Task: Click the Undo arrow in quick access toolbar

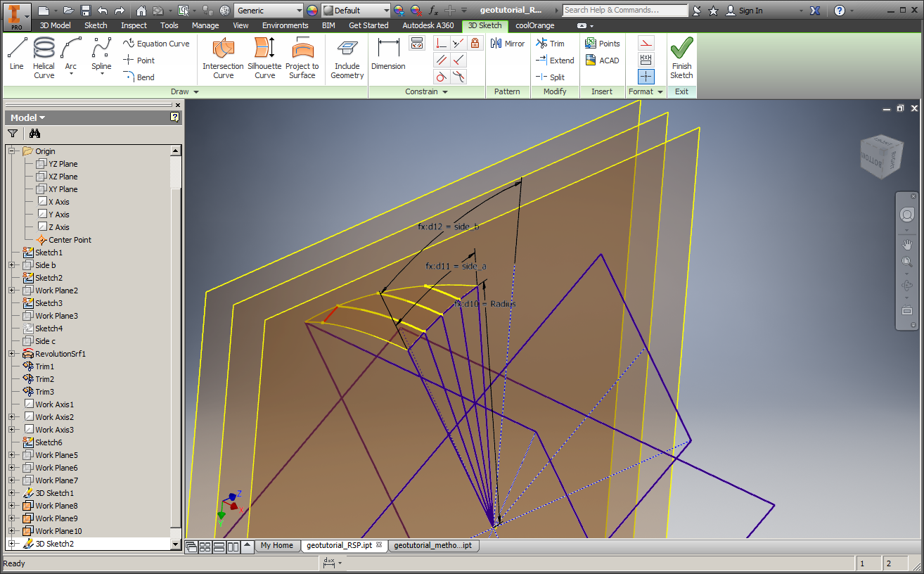Action: (x=103, y=11)
